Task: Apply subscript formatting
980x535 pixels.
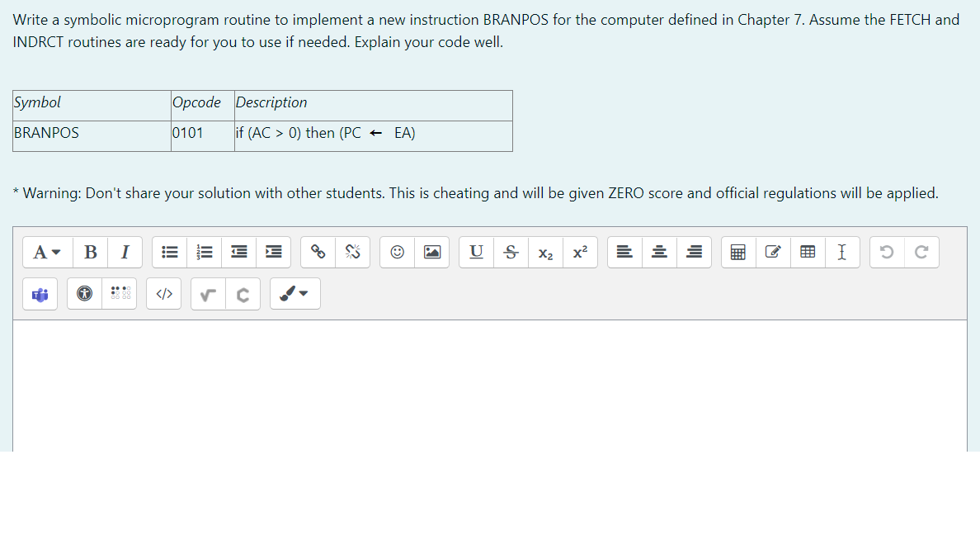Action: 545,253
